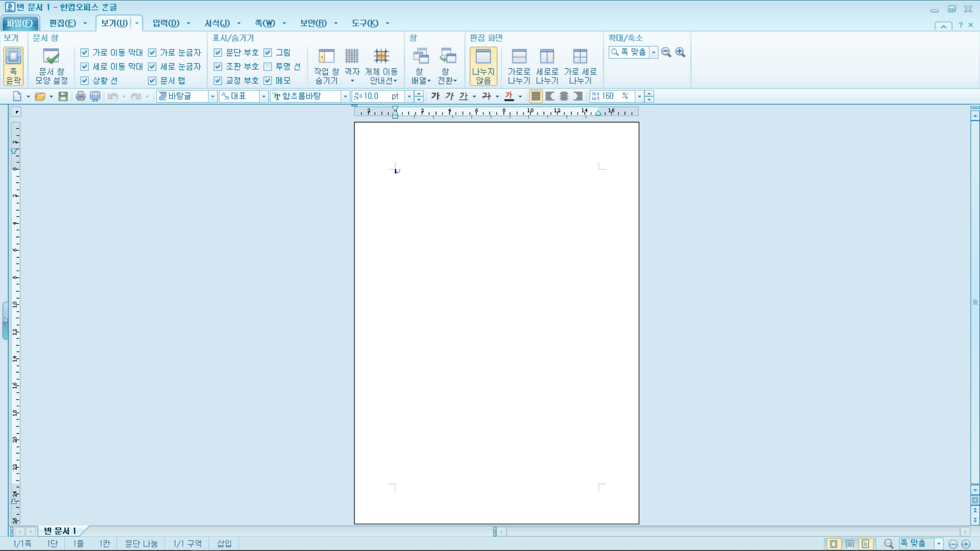Click the open folder icon
Screen dimensions: 980x551
pos(40,96)
